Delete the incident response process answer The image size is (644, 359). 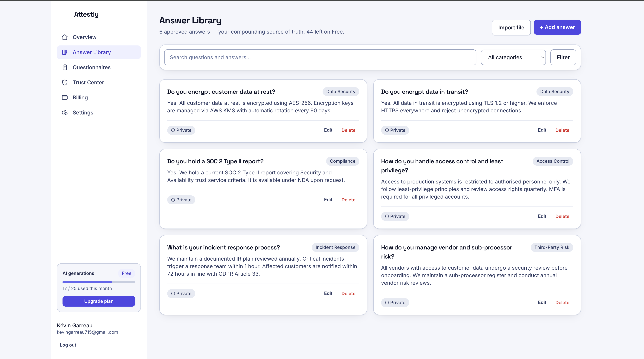348,293
